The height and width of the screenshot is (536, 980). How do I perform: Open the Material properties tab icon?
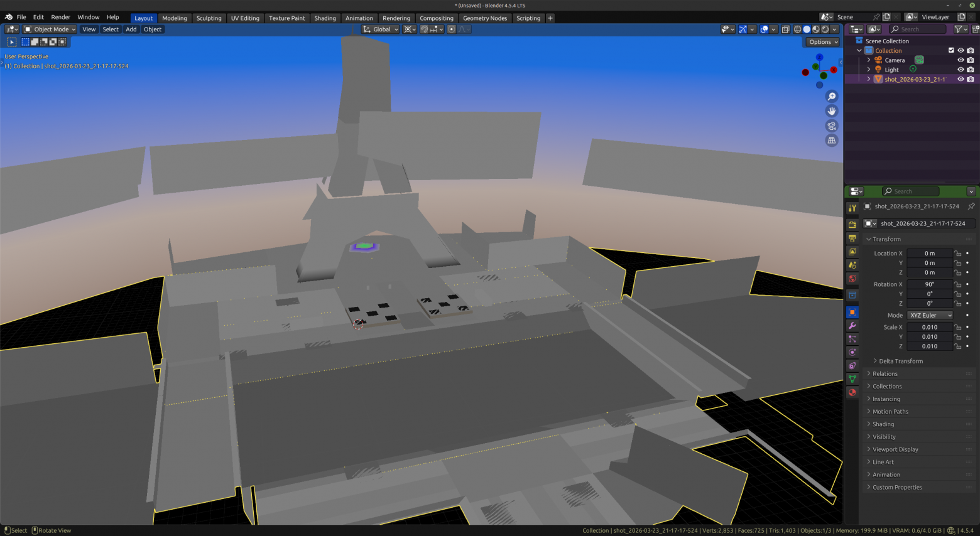[852, 392]
